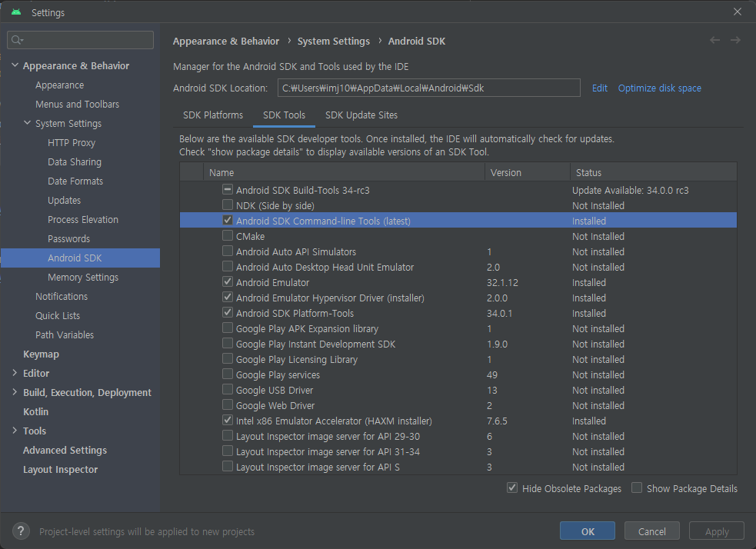The height and width of the screenshot is (549, 756).
Task: Uncheck Android Emulator Hypervisor Driver checkbox
Action: point(228,297)
